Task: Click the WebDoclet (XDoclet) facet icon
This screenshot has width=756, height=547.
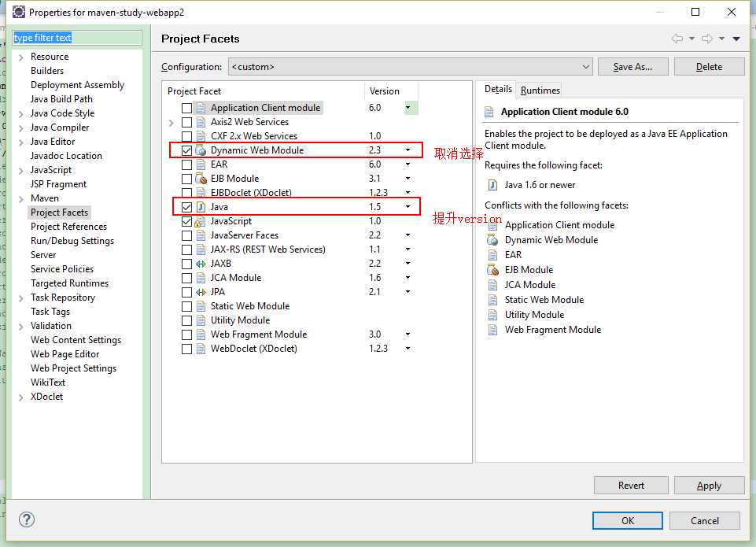Action: point(201,349)
